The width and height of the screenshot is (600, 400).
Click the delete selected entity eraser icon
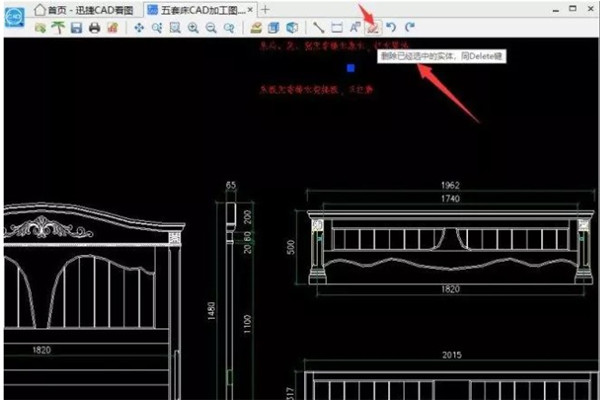click(372, 28)
